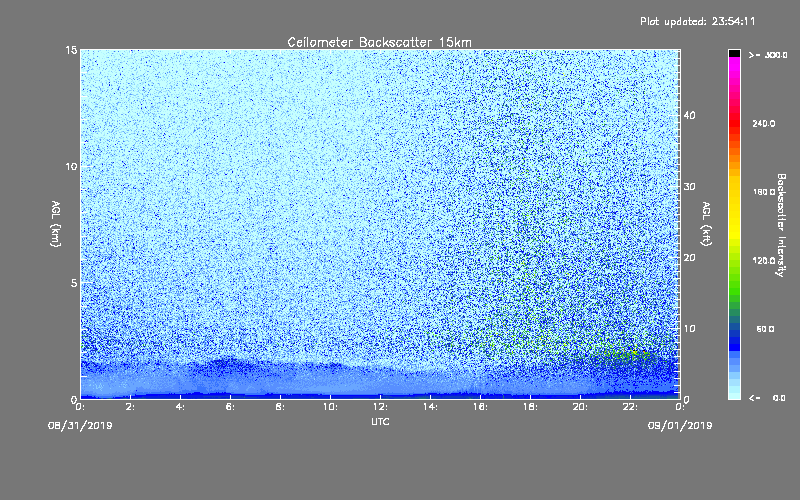This screenshot has width=800, height=500.
Task: Click the 60.0 colorbar tick value
Action: tap(765, 329)
